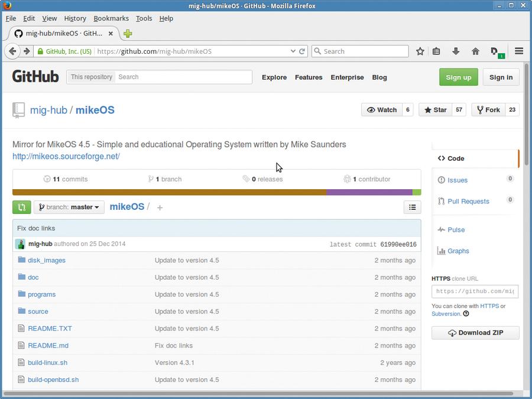This screenshot has width=532, height=399.
Task: Click the mig-hub avatar image
Action: 20,244
